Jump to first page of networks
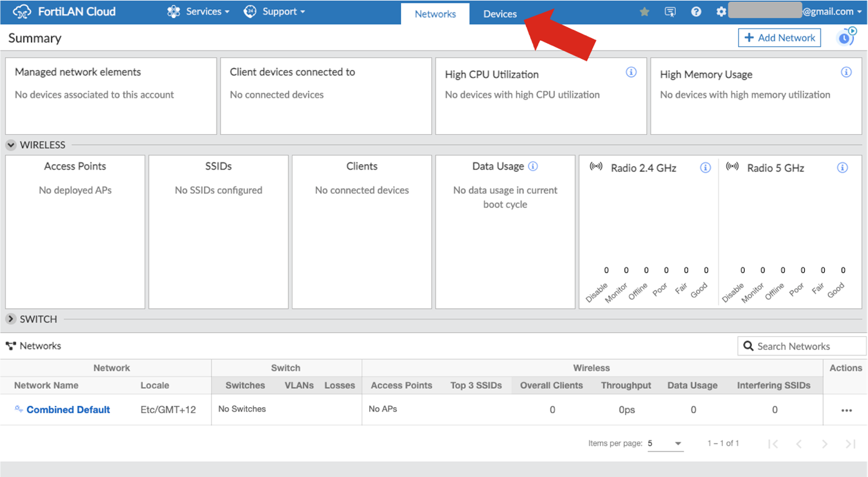This screenshot has height=477, width=868. [x=773, y=444]
